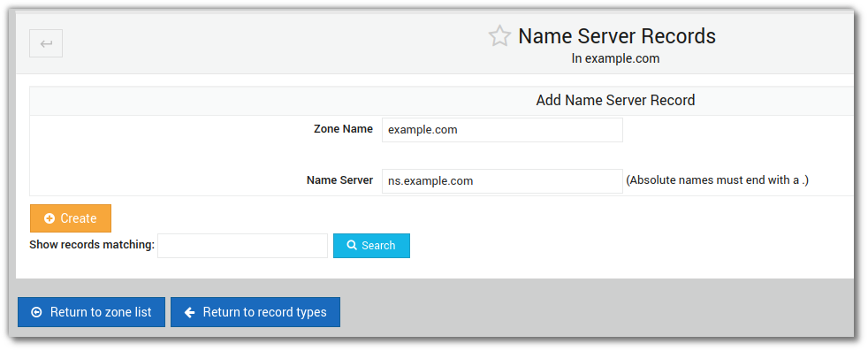The height and width of the screenshot is (351, 868).
Task: Click the orange Create button
Action: (x=71, y=218)
